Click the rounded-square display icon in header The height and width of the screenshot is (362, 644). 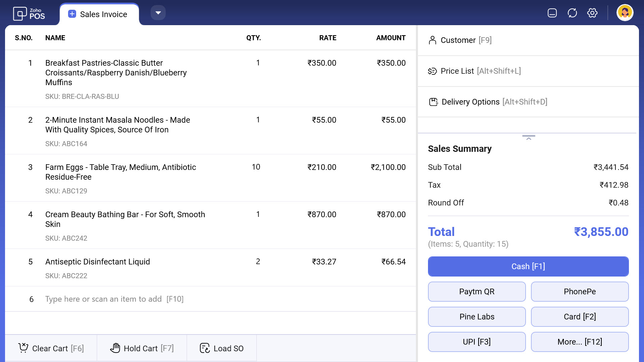click(x=552, y=13)
